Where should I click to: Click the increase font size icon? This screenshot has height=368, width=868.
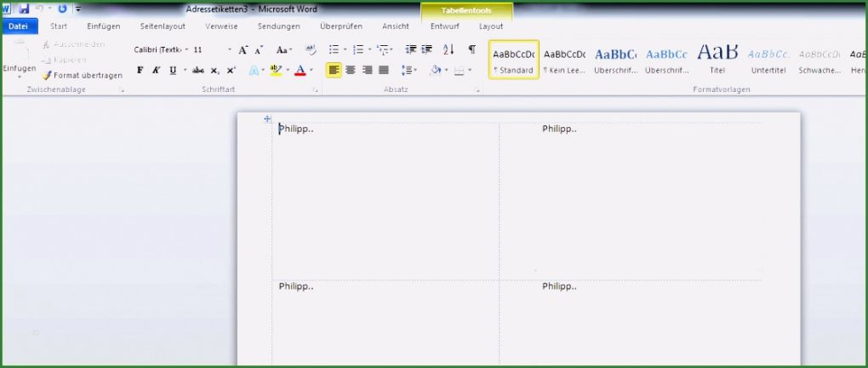point(243,50)
